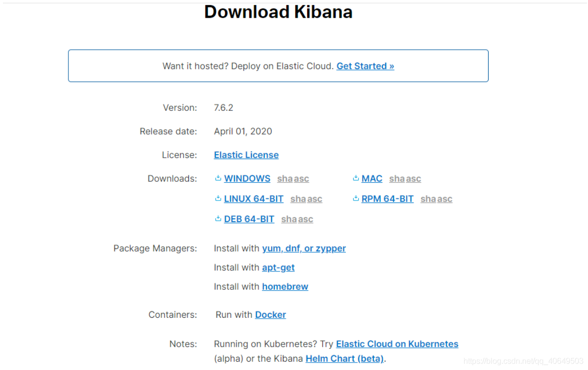Click the Version: label
The image size is (588, 370).
(x=180, y=108)
